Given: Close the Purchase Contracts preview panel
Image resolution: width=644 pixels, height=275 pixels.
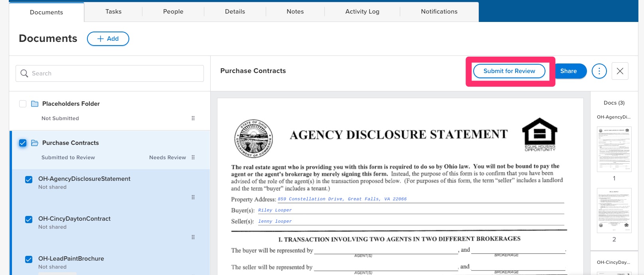Looking at the screenshot, I should (620, 71).
